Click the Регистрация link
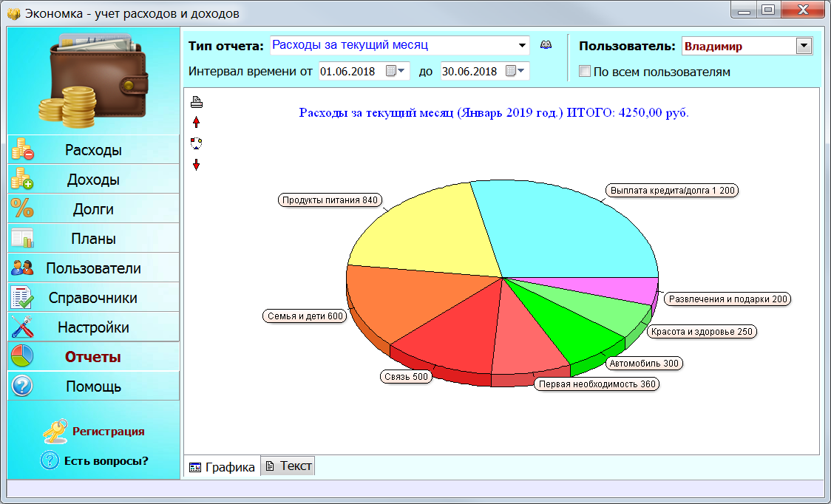831x504 pixels. 109,432
